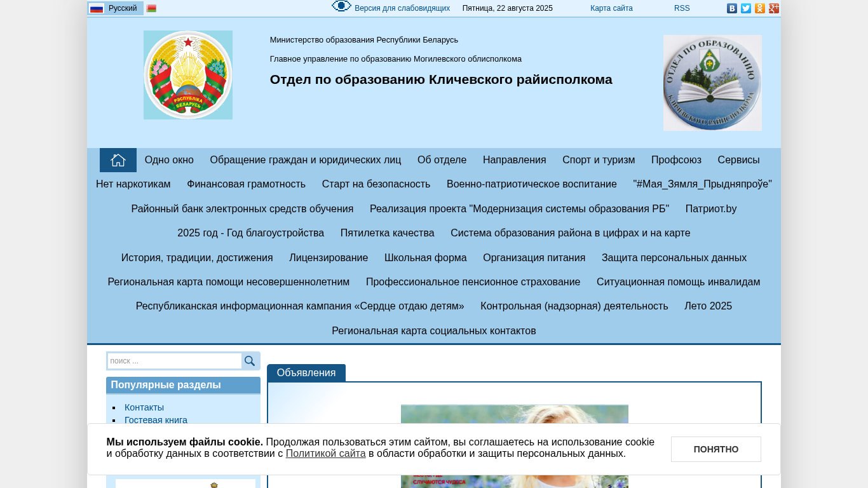Open Об отделе menu item
The width and height of the screenshot is (868, 488).
tap(442, 160)
